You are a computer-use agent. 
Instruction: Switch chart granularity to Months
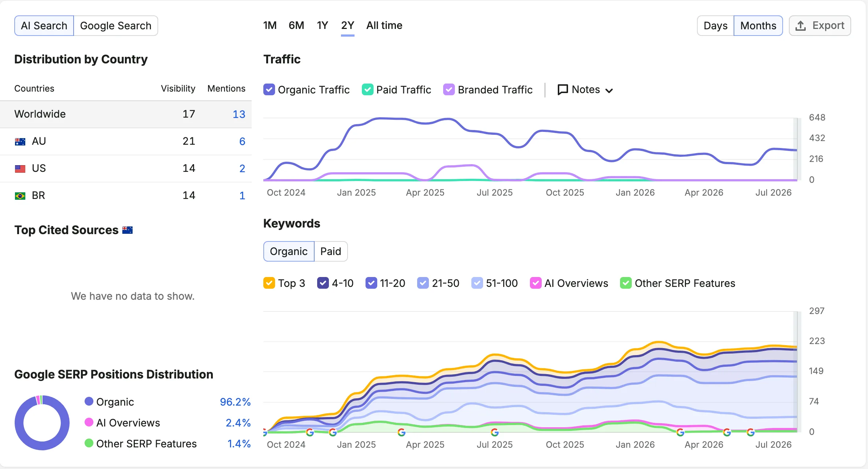(x=758, y=26)
